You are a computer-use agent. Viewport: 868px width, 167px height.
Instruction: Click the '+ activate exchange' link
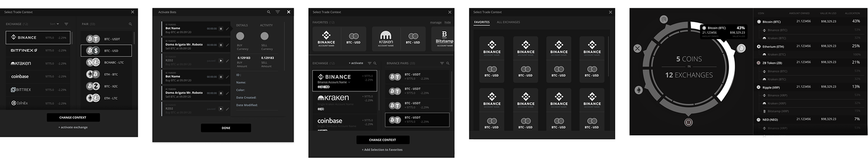(x=73, y=127)
